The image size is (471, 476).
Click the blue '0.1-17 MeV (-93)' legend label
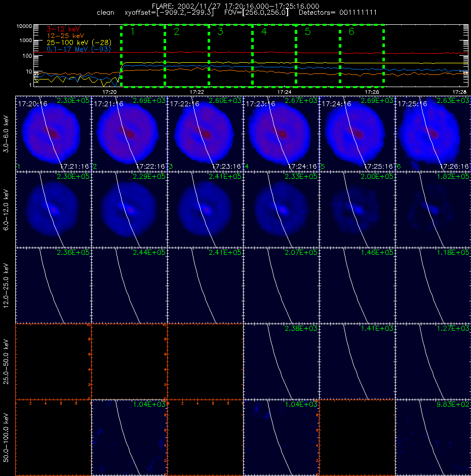click(78, 49)
